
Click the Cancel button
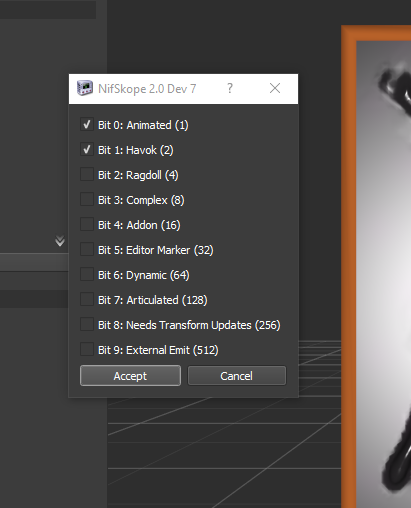pos(237,376)
